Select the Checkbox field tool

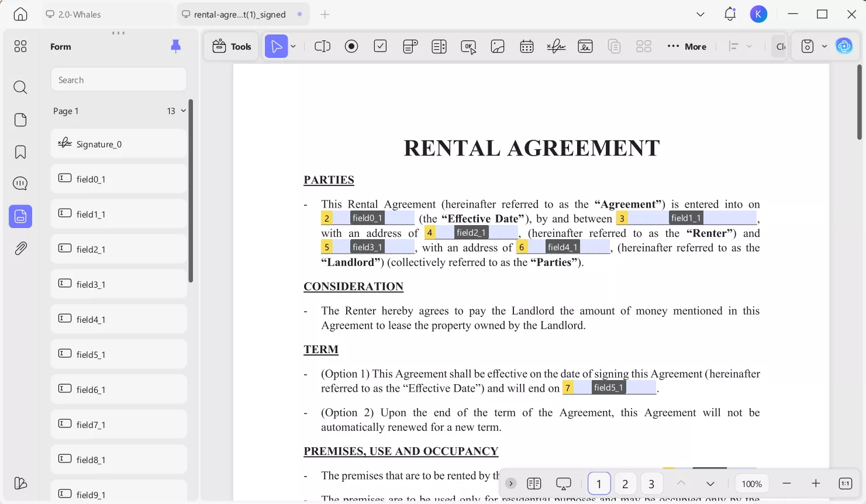pyautogui.click(x=380, y=46)
